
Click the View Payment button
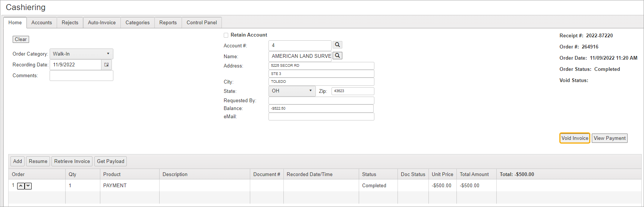pos(609,138)
